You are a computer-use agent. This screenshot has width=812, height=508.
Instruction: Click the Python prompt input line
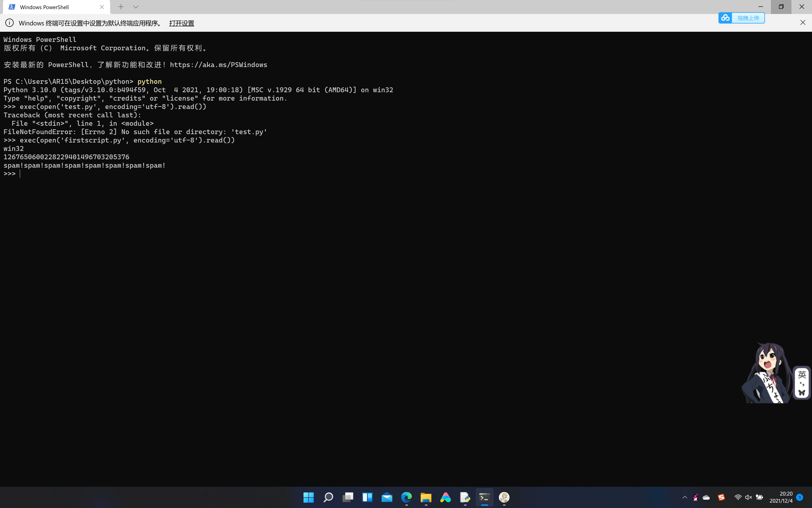(x=20, y=174)
